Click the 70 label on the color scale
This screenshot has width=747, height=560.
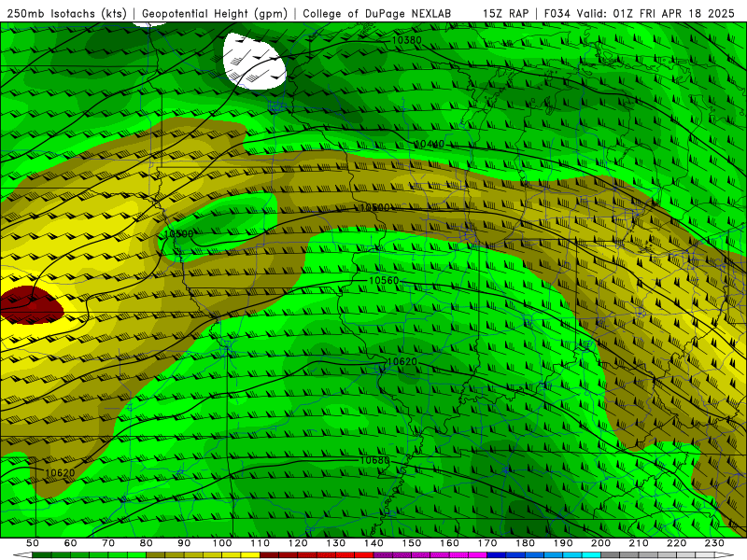108,543
